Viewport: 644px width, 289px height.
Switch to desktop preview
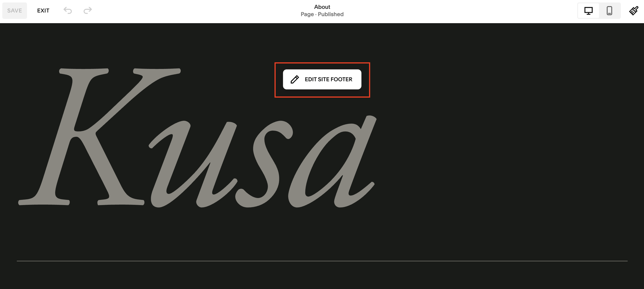[588, 11]
